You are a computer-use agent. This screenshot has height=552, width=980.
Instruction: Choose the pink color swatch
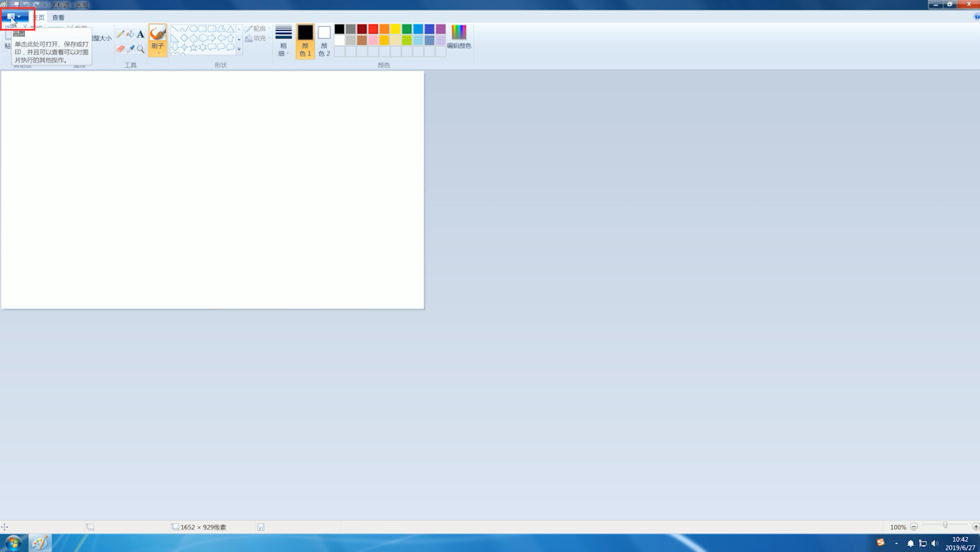coord(373,40)
